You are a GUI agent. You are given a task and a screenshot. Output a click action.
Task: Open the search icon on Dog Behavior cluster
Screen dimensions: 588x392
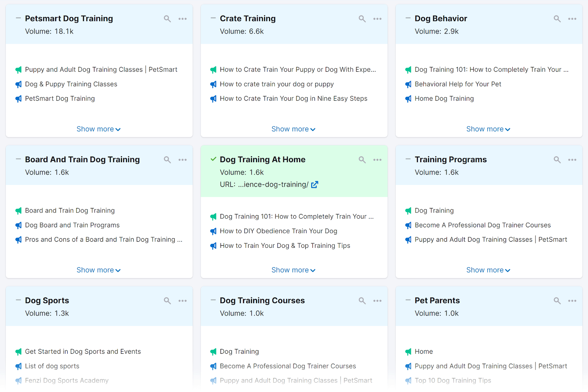557,18
